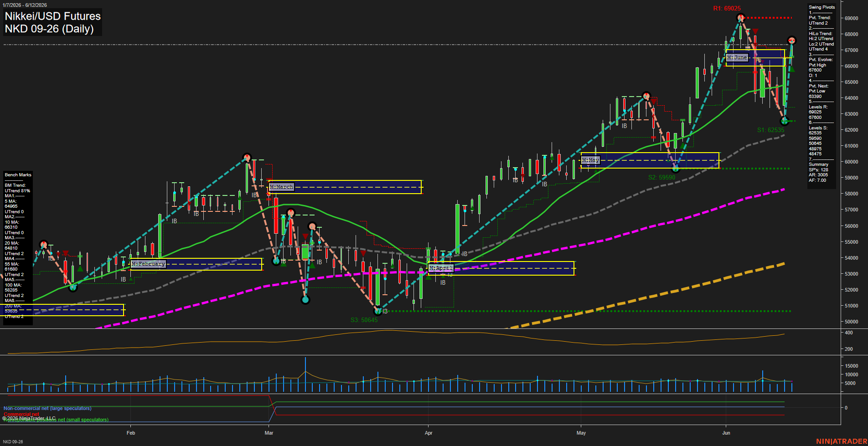868x446 pixels.
Task: Select the R1: 69025 resistance label
Action: coord(727,8)
